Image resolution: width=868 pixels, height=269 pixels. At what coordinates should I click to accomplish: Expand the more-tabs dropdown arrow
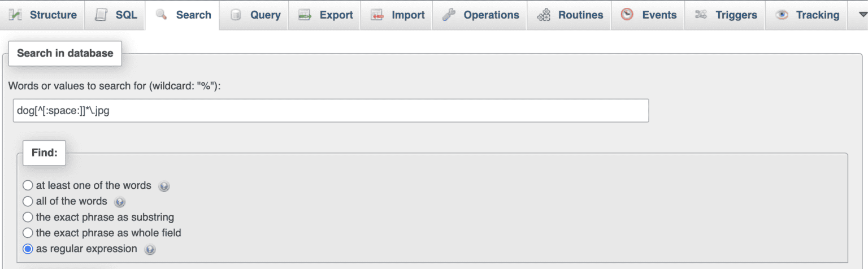pyautogui.click(x=857, y=15)
